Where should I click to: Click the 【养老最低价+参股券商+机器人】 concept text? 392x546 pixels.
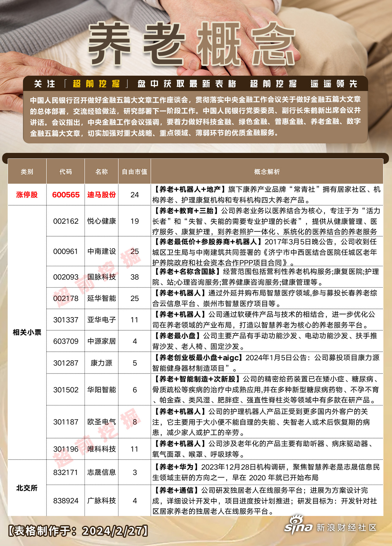coord(208,242)
